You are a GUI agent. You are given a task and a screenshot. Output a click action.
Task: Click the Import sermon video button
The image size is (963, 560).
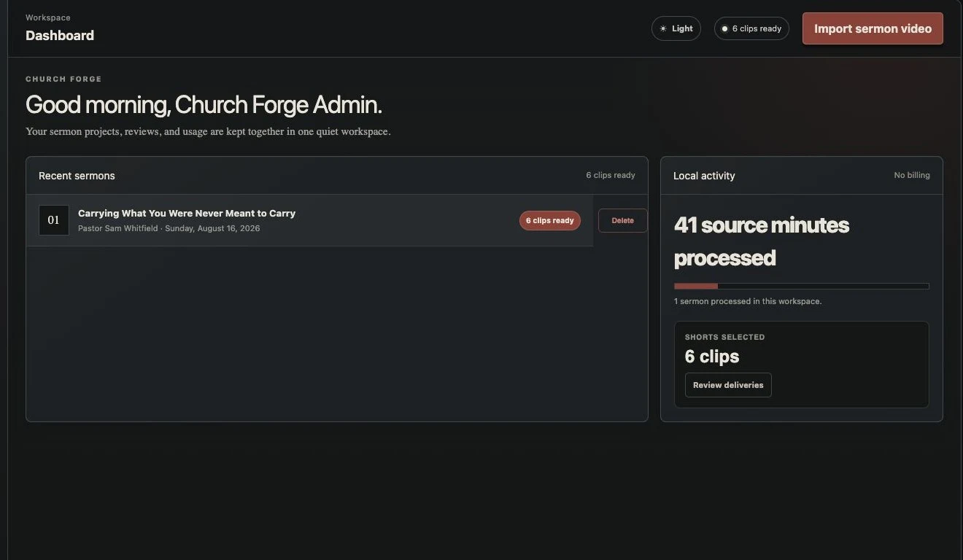point(873,28)
